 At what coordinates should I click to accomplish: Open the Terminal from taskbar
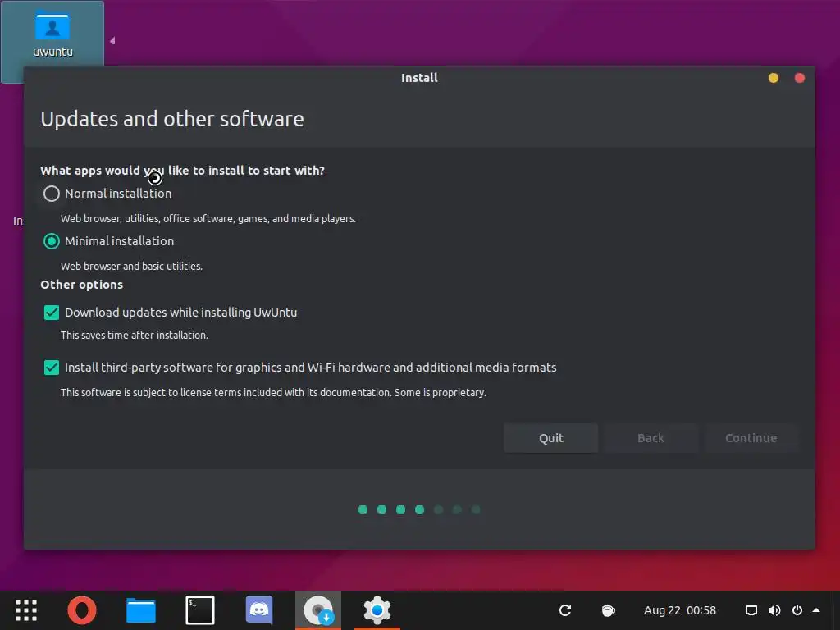[200, 610]
